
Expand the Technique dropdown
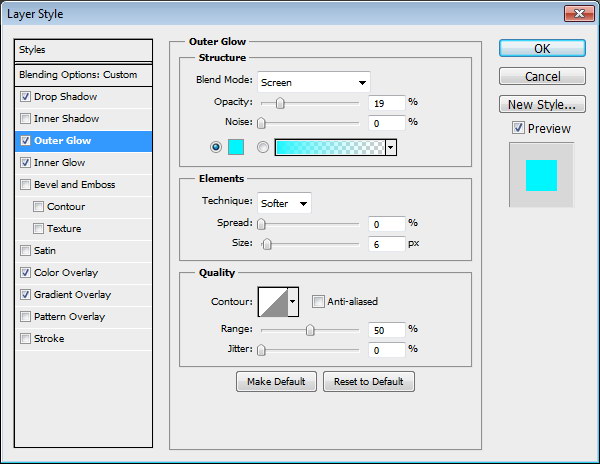284,203
